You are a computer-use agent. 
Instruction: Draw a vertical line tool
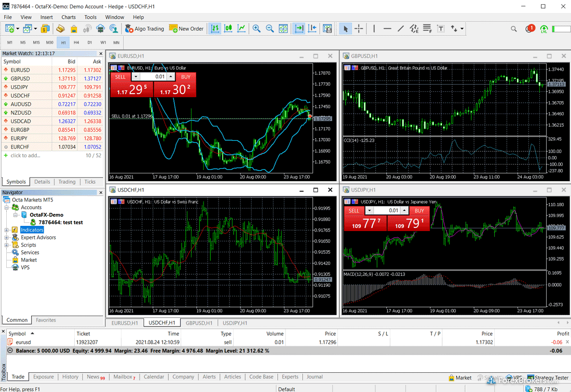click(374, 29)
